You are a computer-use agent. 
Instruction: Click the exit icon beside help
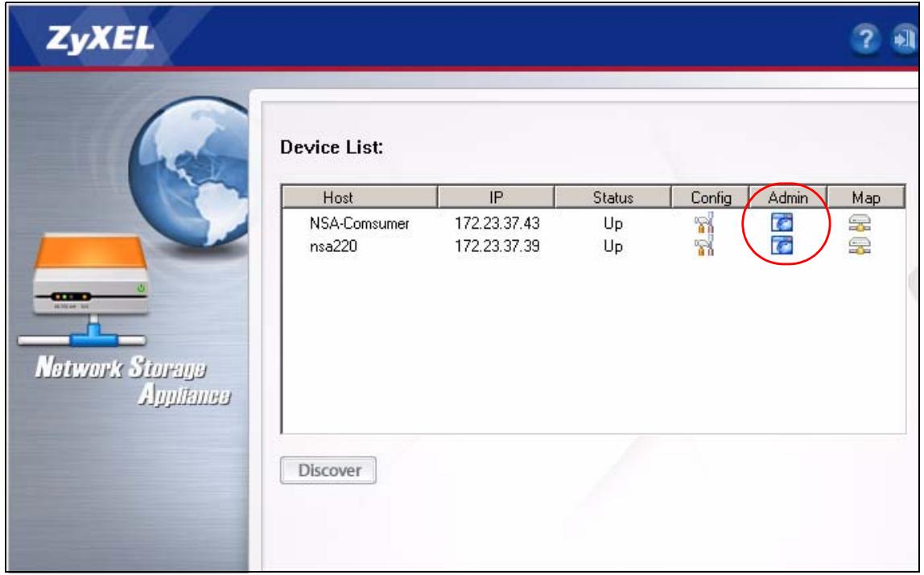(x=905, y=39)
